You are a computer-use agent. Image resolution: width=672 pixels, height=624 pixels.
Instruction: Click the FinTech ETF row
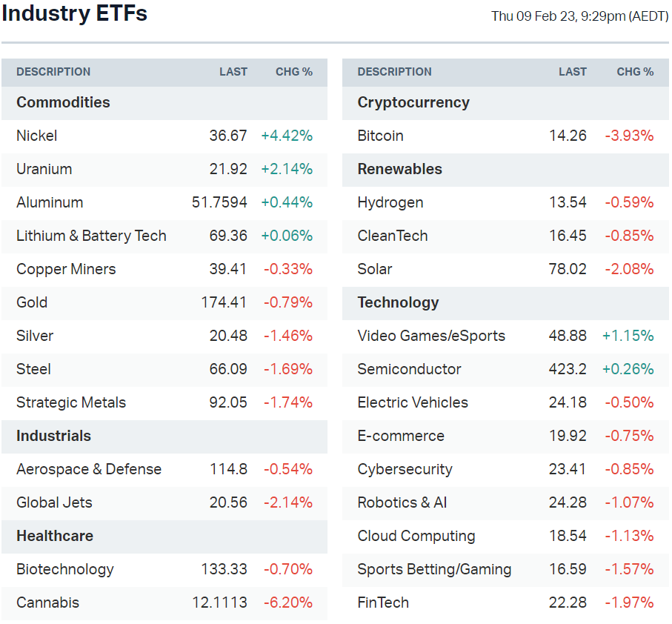(383, 603)
